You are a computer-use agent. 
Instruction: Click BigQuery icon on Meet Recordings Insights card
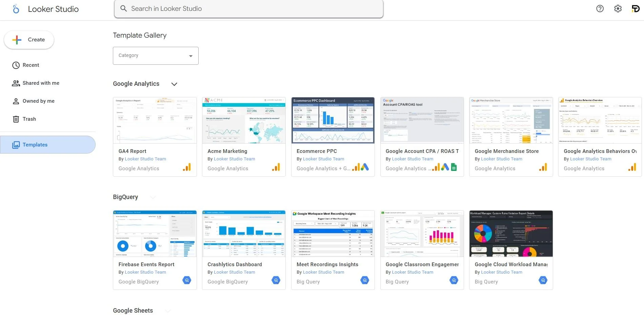tap(365, 280)
